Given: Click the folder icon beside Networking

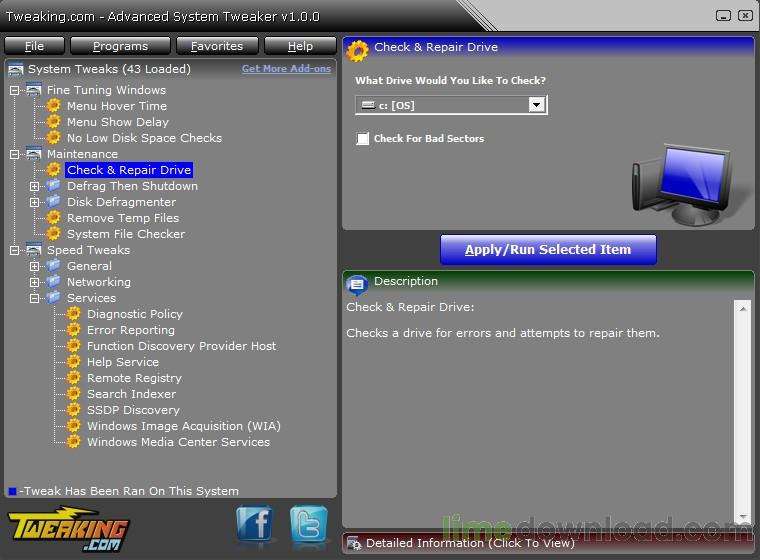Looking at the screenshot, I should click(53, 281).
